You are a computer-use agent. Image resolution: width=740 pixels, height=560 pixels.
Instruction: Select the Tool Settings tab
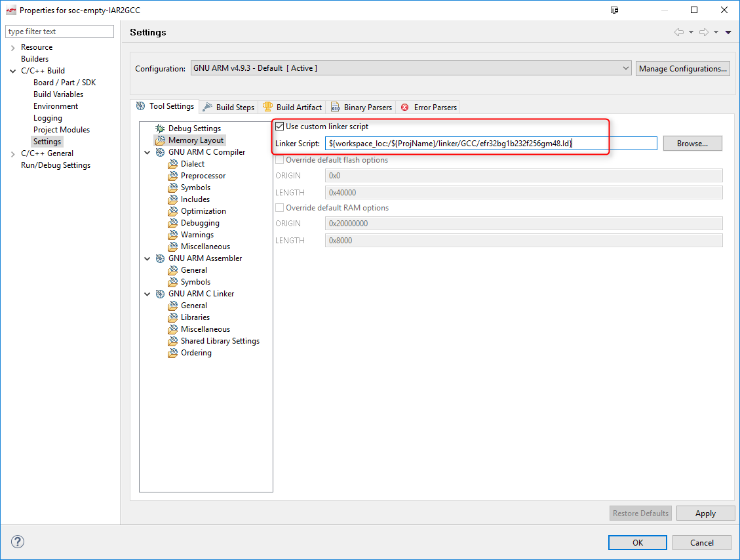(x=165, y=106)
